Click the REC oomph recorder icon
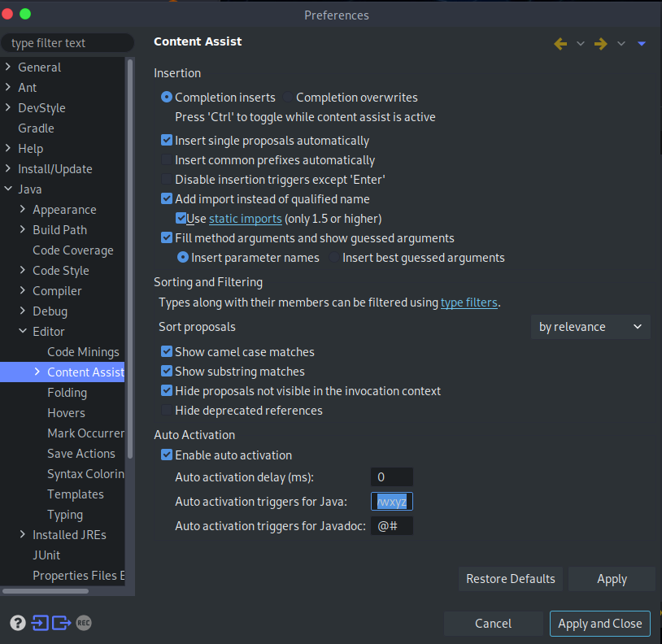 tap(84, 623)
